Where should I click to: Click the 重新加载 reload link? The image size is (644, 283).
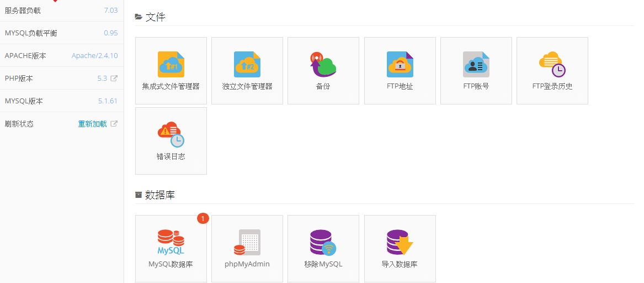click(92, 124)
